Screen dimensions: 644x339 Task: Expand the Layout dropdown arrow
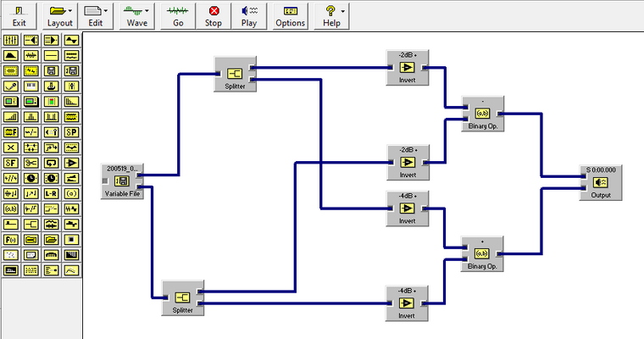pyautogui.click(x=70, y=11)
